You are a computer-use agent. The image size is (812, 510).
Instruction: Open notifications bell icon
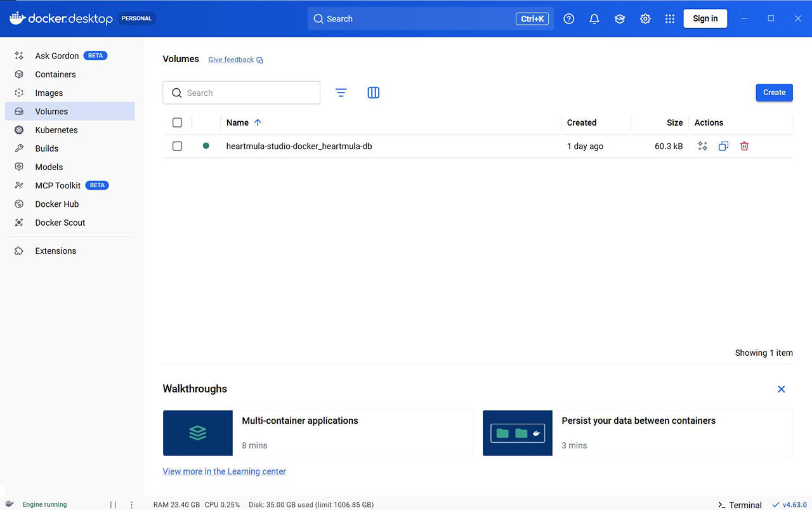[594, 19]
